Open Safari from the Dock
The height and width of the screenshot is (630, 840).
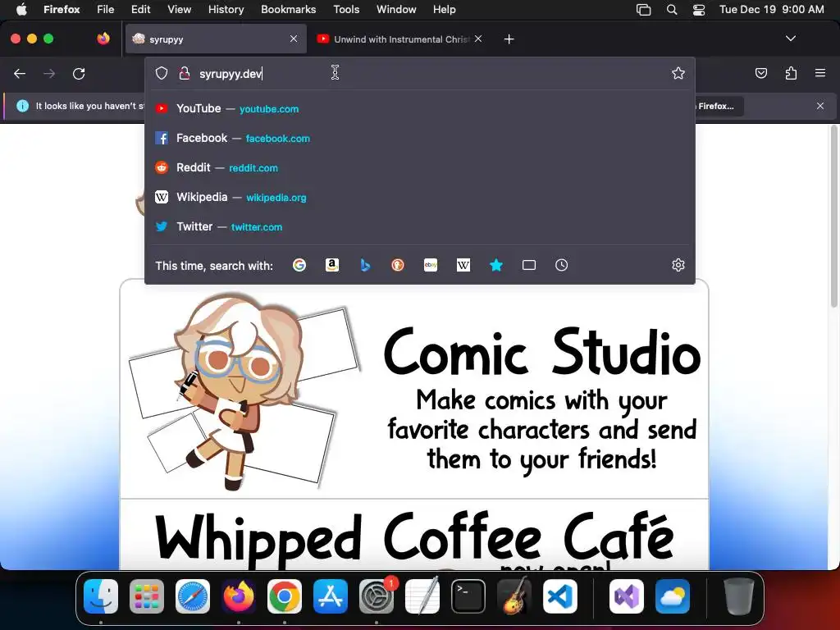click(x=192, y=596)
